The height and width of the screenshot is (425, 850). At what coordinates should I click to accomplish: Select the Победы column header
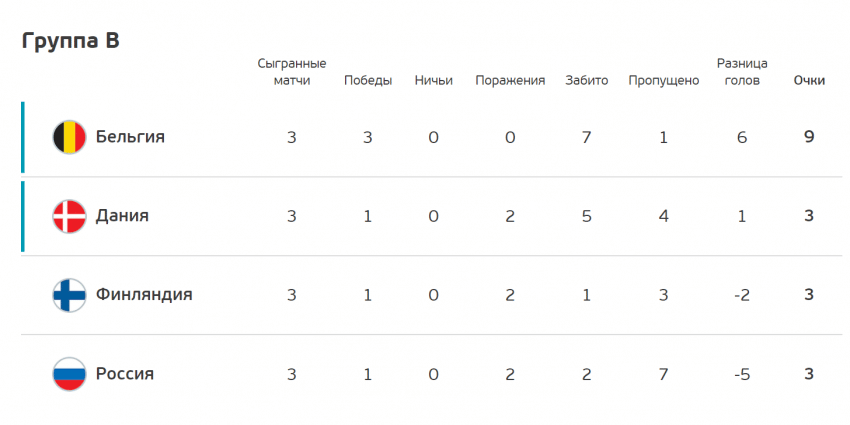[x=368, y=81]
